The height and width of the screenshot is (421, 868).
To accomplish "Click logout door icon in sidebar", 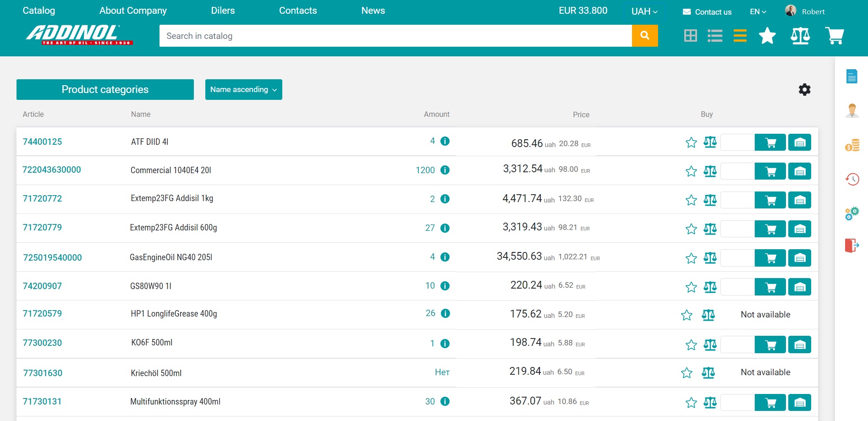I will point(852,246).
